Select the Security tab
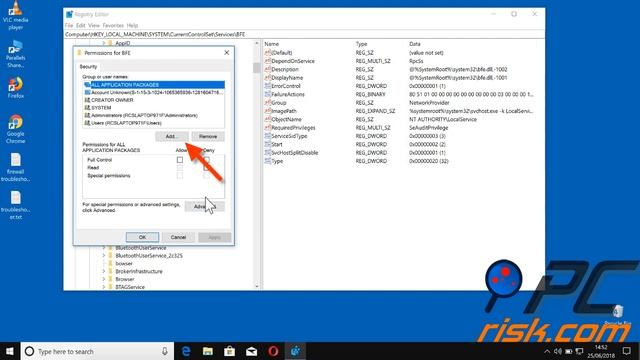The width and height of the screenshot is (640, 360). 89,67
